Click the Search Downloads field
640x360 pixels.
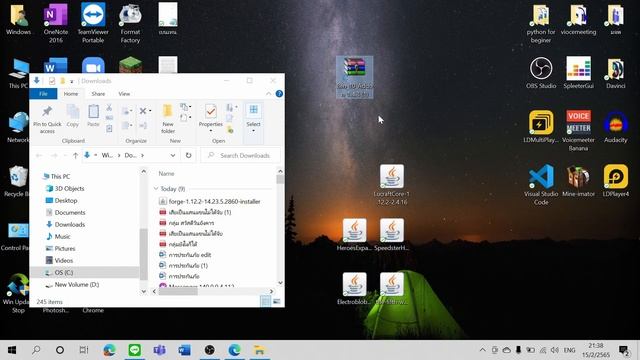coord(241,156)
